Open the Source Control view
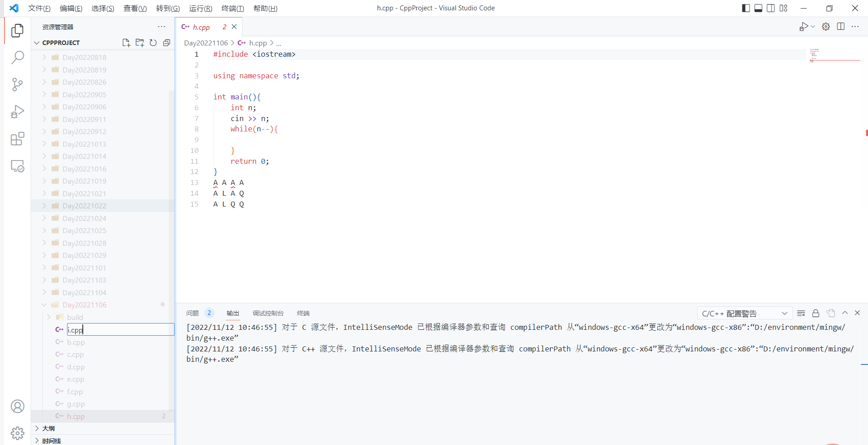The width and height of the screenshot is (868, 445). (x=17, y=85)
